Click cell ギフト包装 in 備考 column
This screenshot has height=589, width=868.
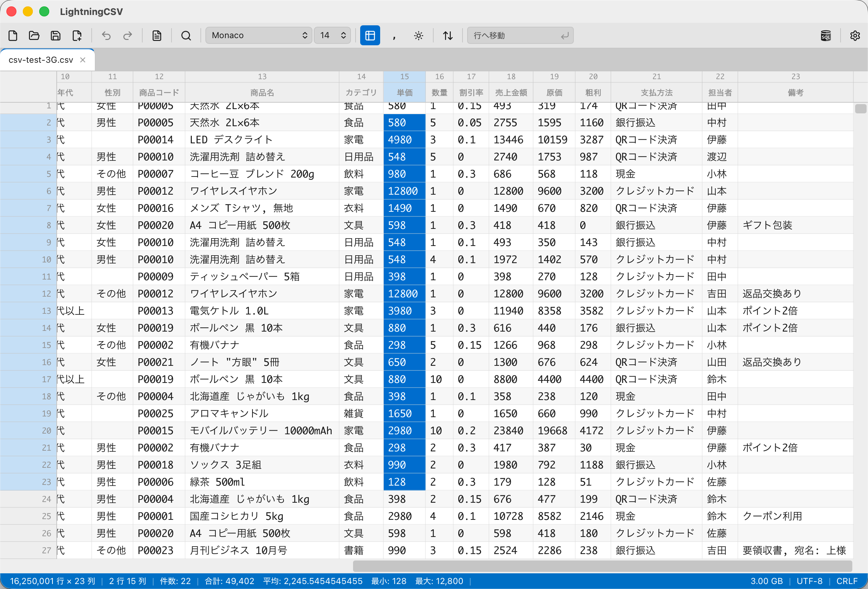coord(796,225)
